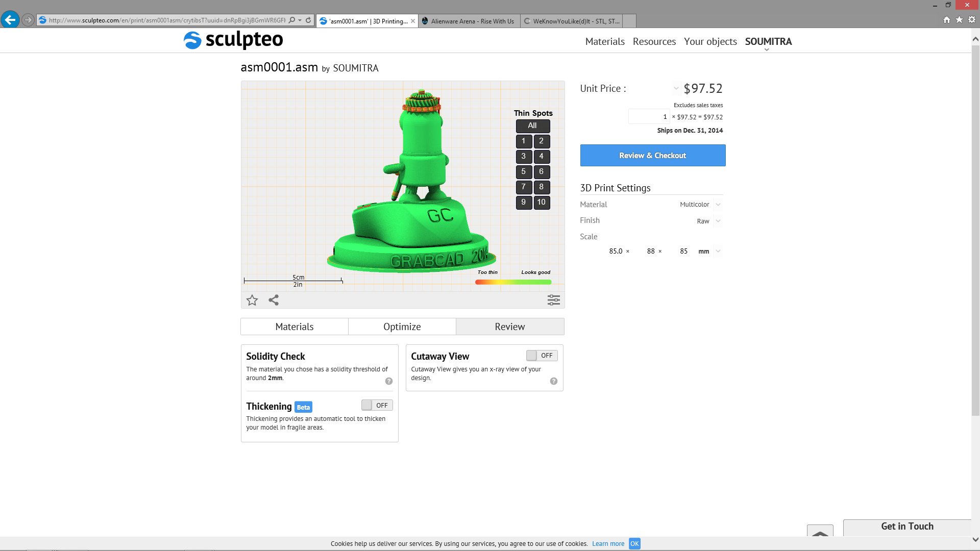Select thin spot 9
Viewport: 980px width, 551px height.
[x=524, y=203]
